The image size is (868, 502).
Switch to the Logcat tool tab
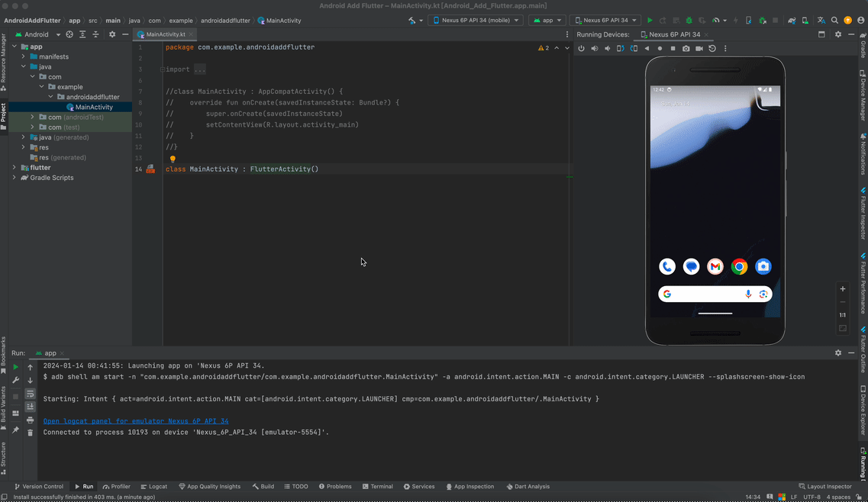point(153,487)
